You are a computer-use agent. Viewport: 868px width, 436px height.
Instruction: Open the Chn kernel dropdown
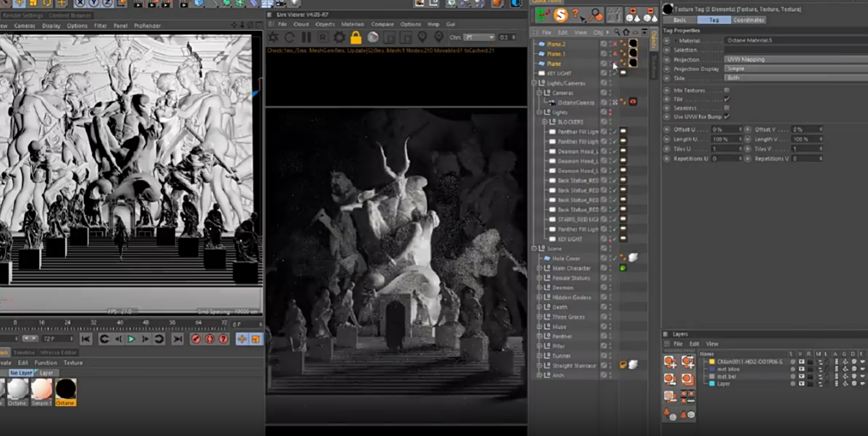click(479, 38)
